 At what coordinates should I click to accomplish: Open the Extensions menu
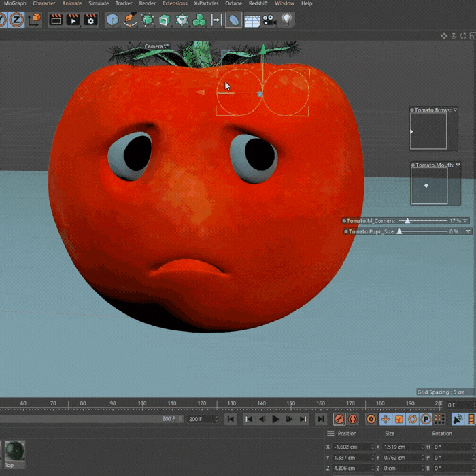point(175,3)
